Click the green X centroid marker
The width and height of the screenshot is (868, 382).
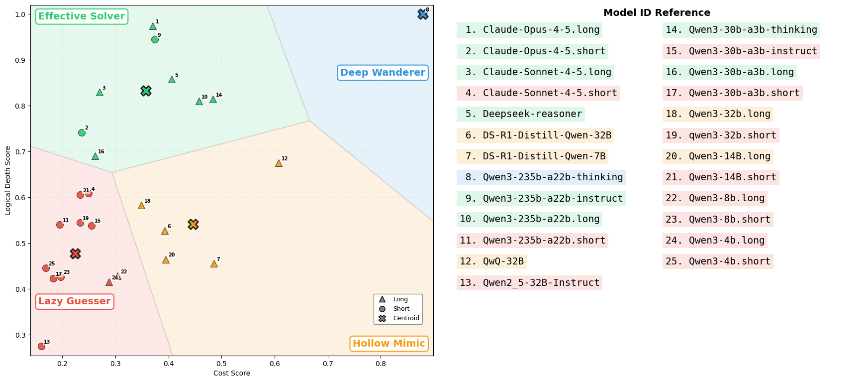(146, 91)
